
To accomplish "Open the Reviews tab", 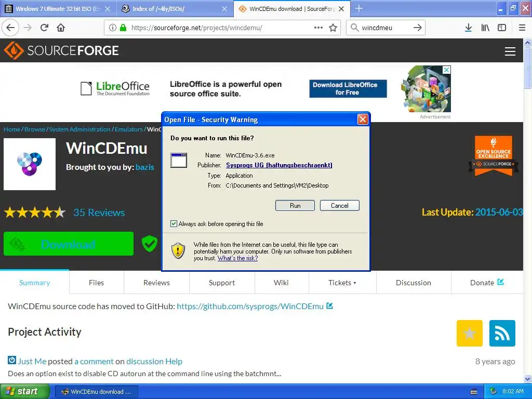I will [x=156, y=283].
